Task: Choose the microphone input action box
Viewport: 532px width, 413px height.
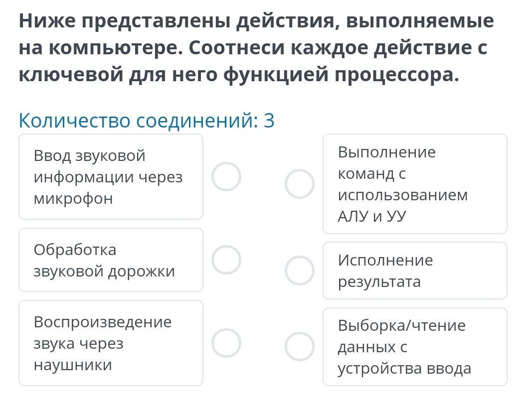Action: [111, 177]
